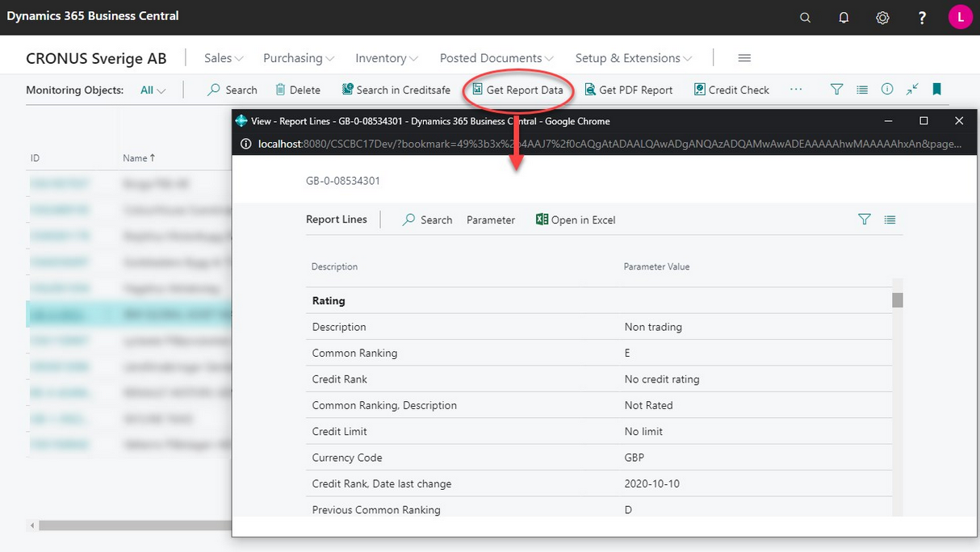Toggle the Report Lines filter icon
The height and width of the screenshot is (552, 980).
pos(865,220)
